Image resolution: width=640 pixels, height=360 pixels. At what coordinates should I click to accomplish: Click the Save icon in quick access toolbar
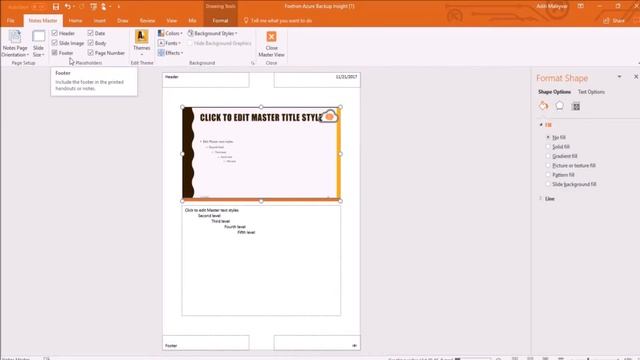[x=56, y=7]
